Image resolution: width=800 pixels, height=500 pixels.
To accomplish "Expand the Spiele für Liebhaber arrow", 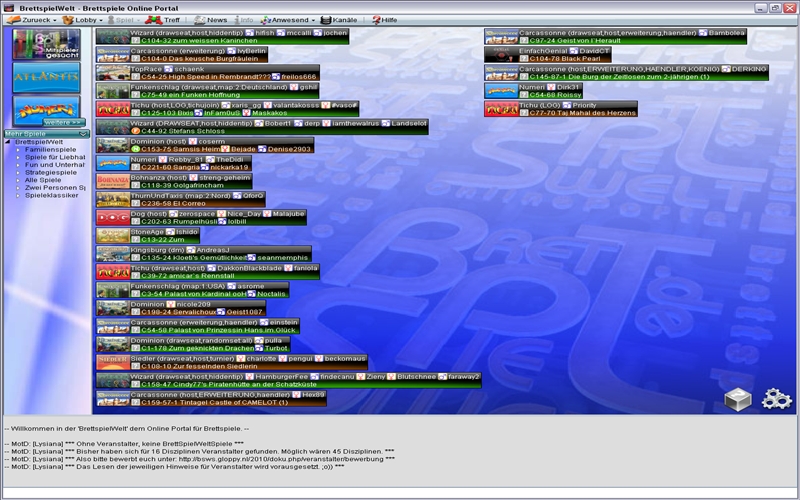I will click(x=18, y=157).
